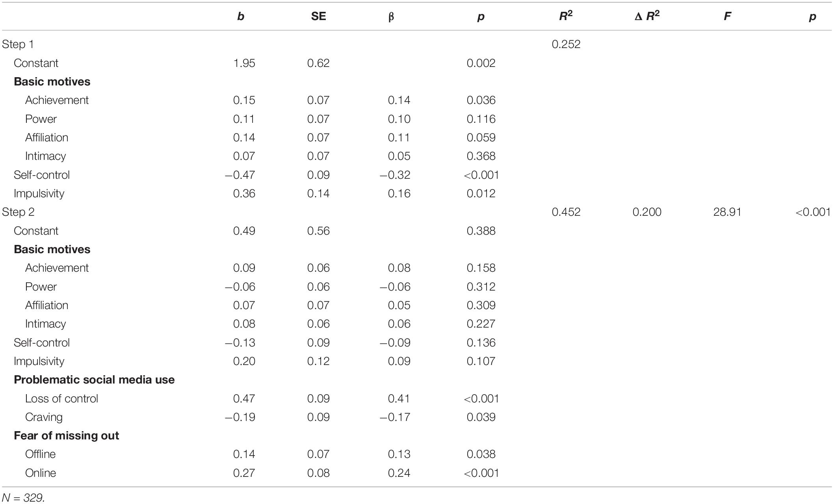Image resolution: width=834 pixels, height=504 pixels.
Task: Select Step 1 Impulsivity b value 0.36
Action: (x=244, y=193)
